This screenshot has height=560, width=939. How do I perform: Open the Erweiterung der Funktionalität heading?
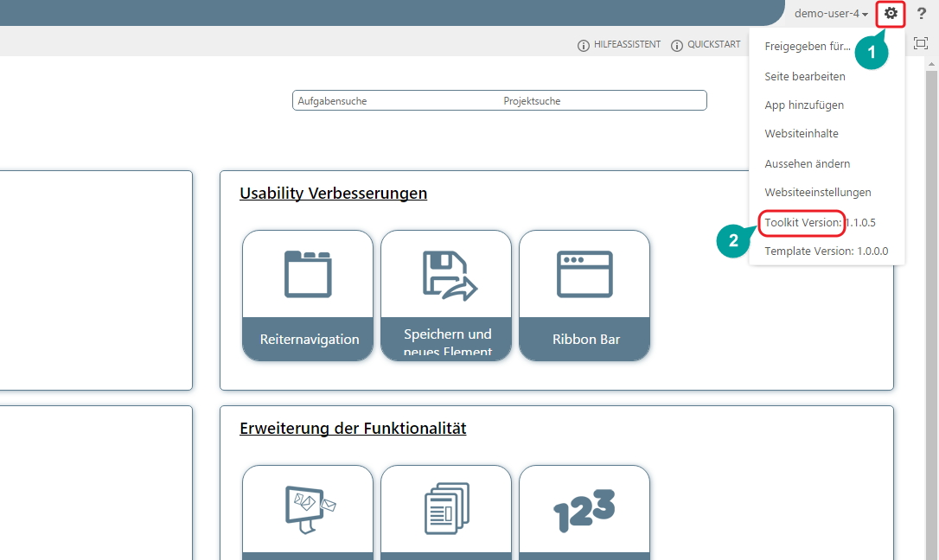353,429
